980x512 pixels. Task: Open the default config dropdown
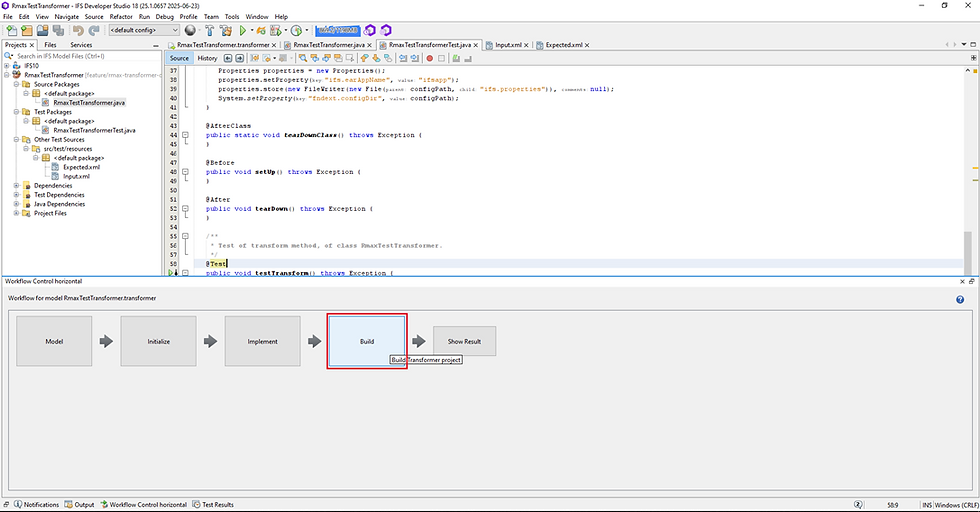[x=144, y=30]
